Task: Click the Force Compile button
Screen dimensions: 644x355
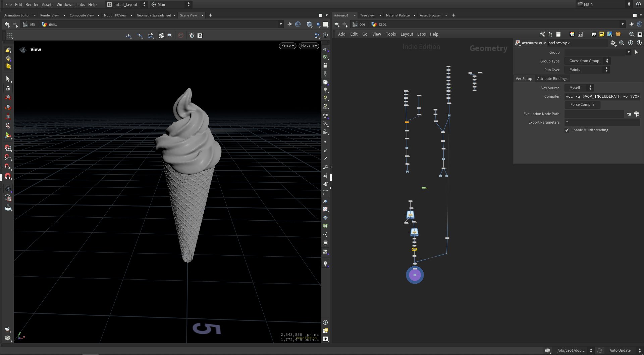Action: click(x=582, y=105)
